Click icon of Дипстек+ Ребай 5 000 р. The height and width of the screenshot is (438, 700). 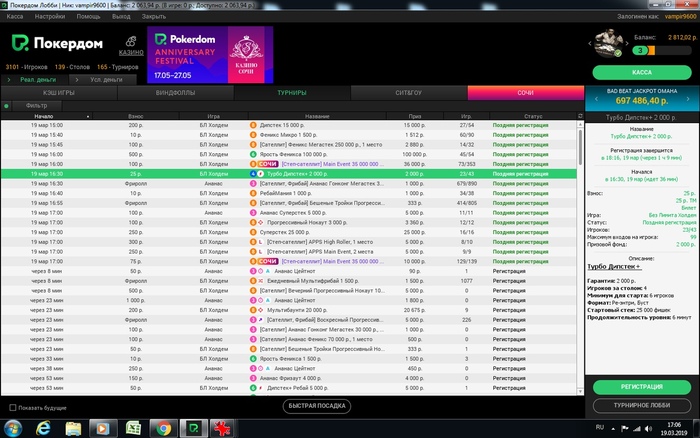pos(261,388)
